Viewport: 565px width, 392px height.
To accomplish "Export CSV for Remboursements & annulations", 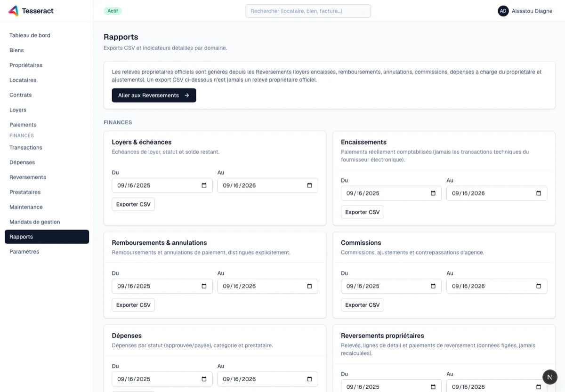I will point(133,305).
